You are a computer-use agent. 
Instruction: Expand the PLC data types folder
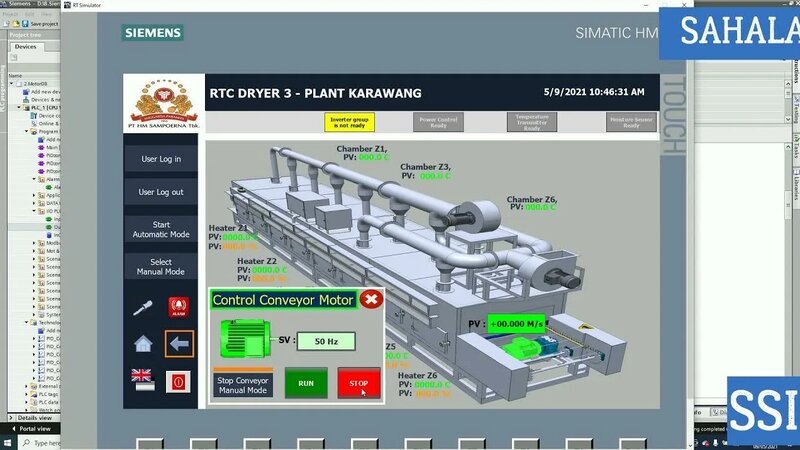pyautogui.click(x=27, y=402)
